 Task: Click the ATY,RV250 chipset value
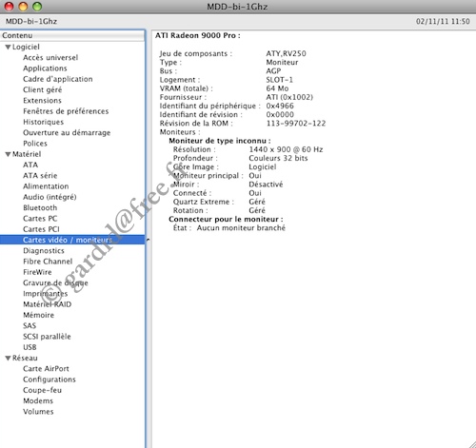click(286, 53)
